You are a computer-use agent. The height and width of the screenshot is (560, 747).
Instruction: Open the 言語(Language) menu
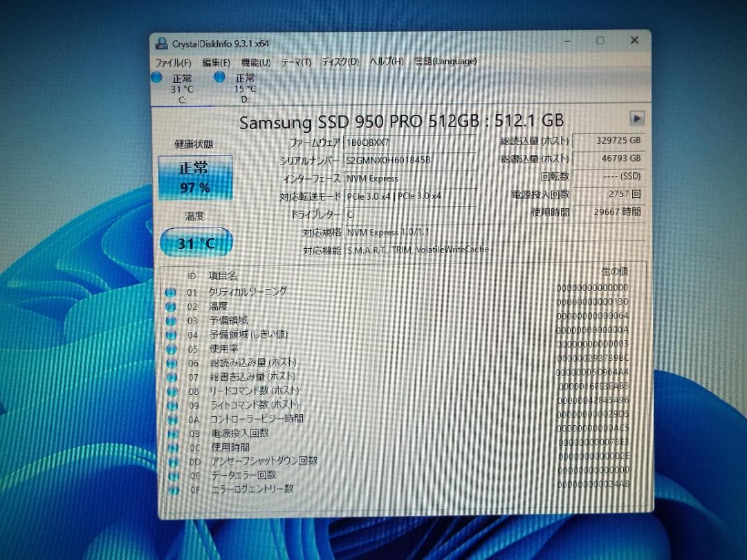pyautogui.click(x=443, y=62)
